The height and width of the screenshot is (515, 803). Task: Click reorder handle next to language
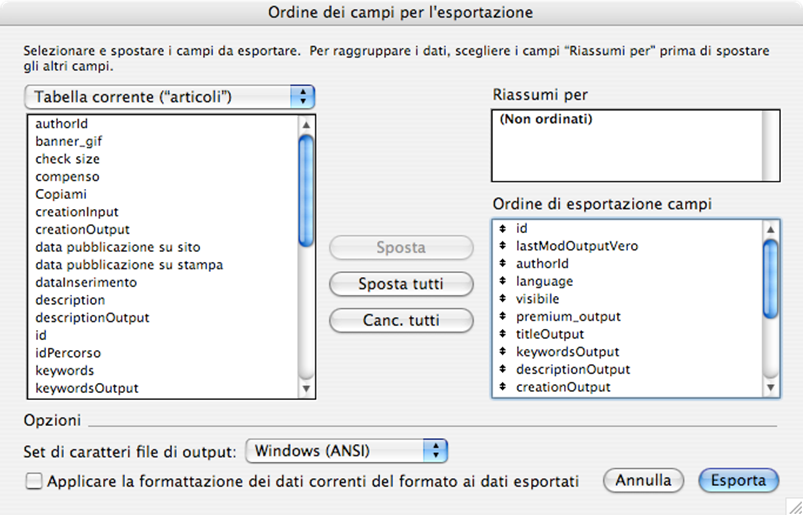tap(502, 281)
